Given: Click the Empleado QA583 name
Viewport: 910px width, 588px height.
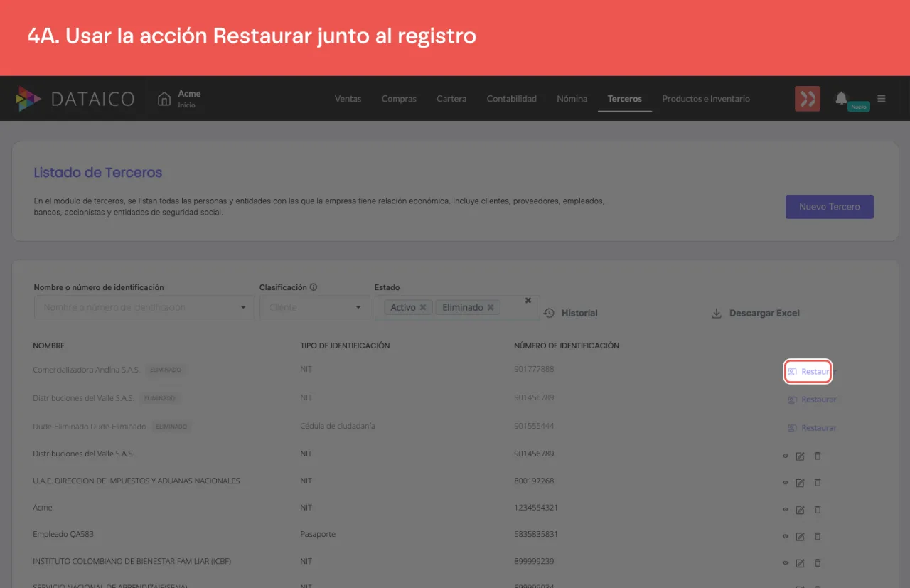Looking at the screenshot, I should [63, 534].
